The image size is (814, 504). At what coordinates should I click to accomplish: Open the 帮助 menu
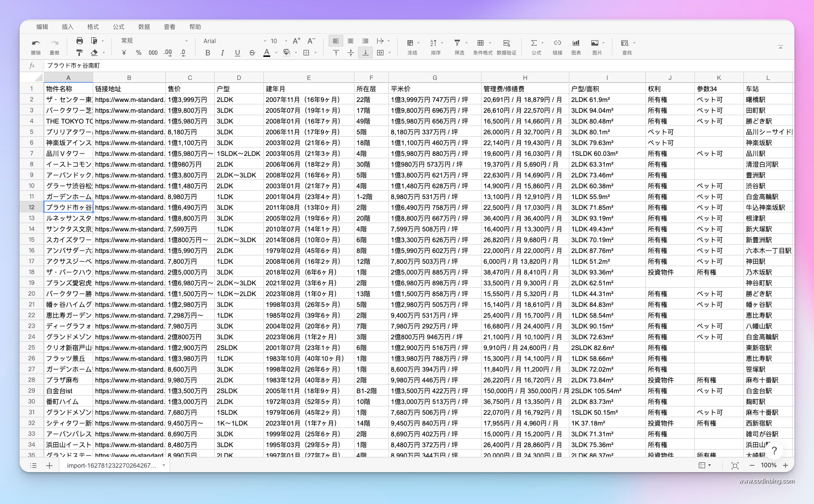(195, 27)
